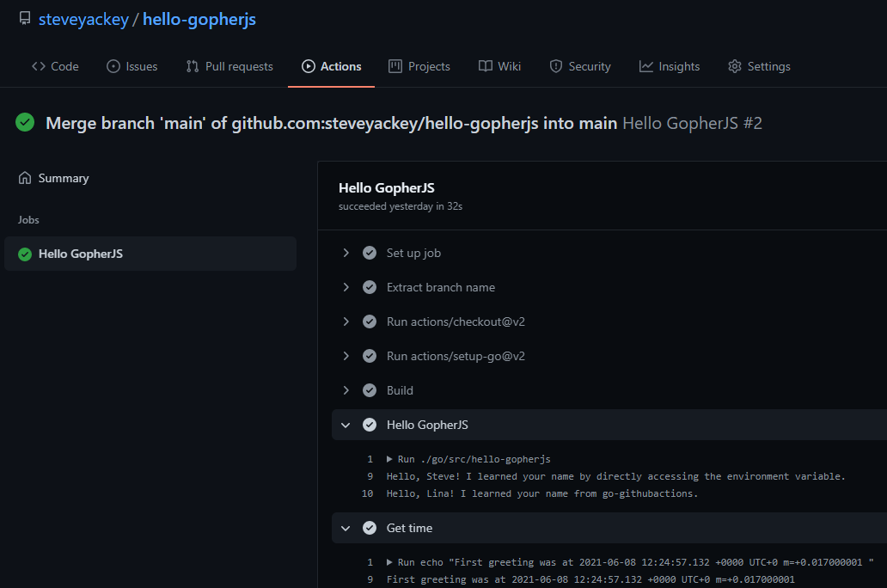Expand the Run echo command log line
The width and height of the screenshot is (887, 588).
[x=390, y=562]
